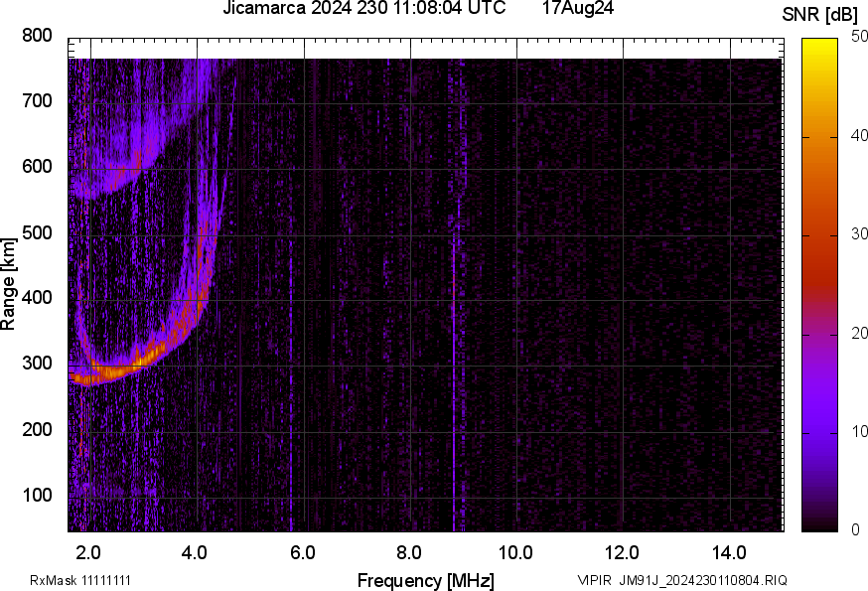
Task: Click the colorbar tick label '40'
Action: click(x=859, y=135)
